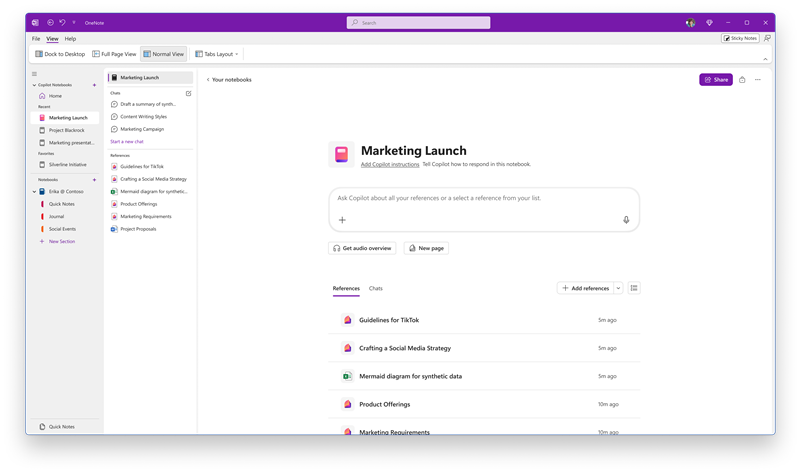Toggle Full Page View
The width and height of the screenshot is (800, 472).
114,54
